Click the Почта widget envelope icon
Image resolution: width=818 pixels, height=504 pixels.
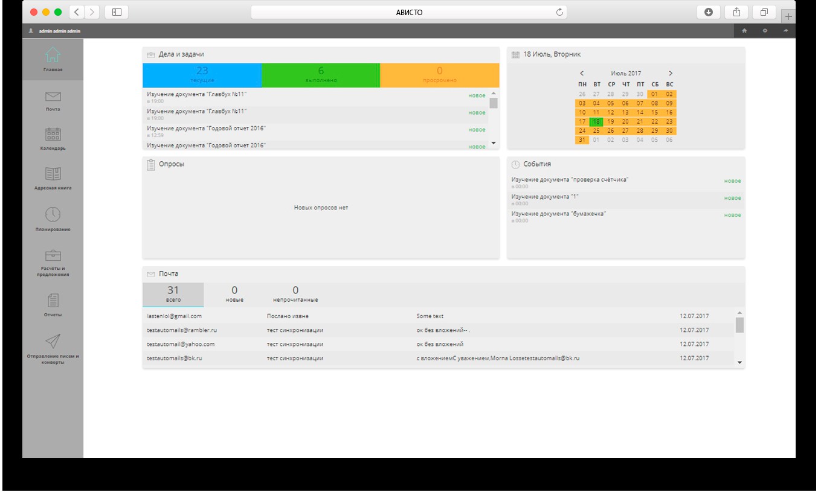151,274
